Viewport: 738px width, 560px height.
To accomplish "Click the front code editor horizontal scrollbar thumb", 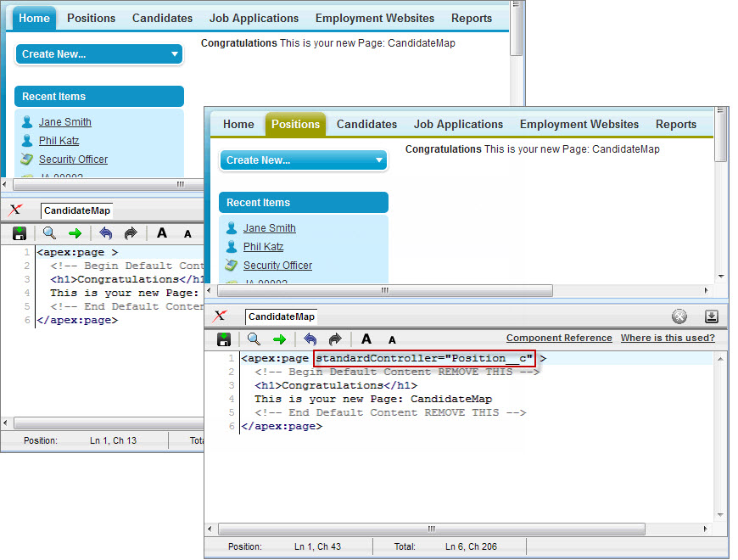I will pos(432,529).
